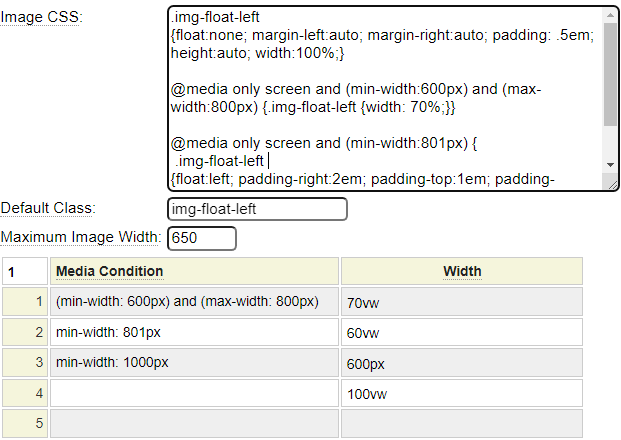Edit the row 1 media condition cell
The image size is (621, 440).
195,302
